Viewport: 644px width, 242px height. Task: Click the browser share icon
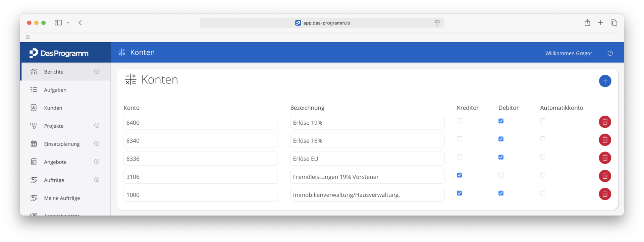click(x=587, y=22)
